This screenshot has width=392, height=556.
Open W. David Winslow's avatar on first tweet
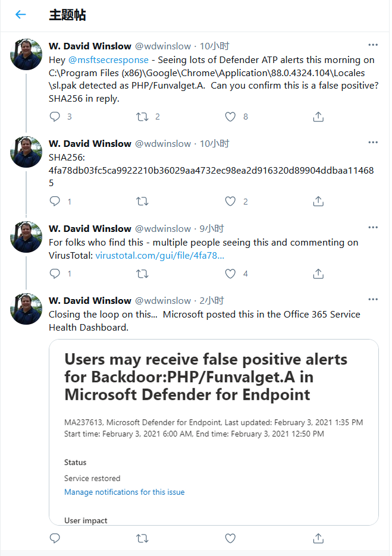(x=26, y=55)
